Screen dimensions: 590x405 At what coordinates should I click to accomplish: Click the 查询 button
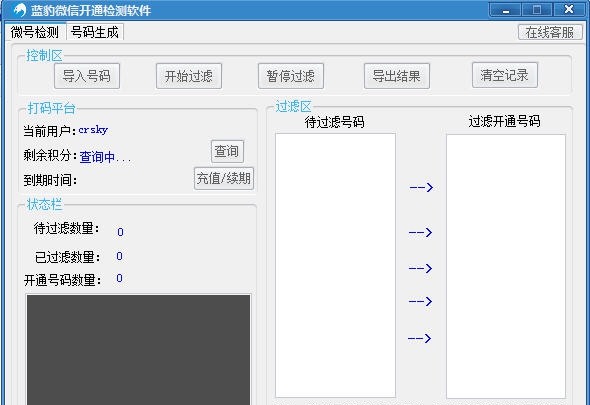click(x=227, y=151)
